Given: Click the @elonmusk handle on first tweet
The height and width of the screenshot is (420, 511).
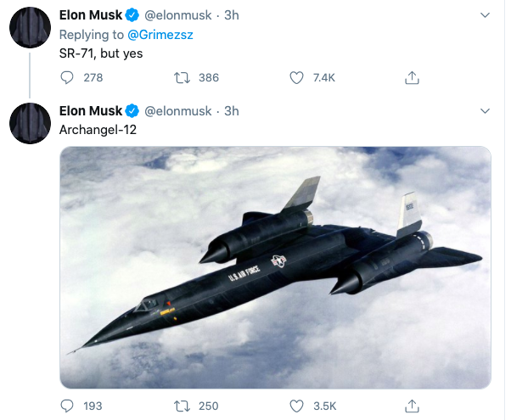Looking at the screenshot, I should coord(178,15).
